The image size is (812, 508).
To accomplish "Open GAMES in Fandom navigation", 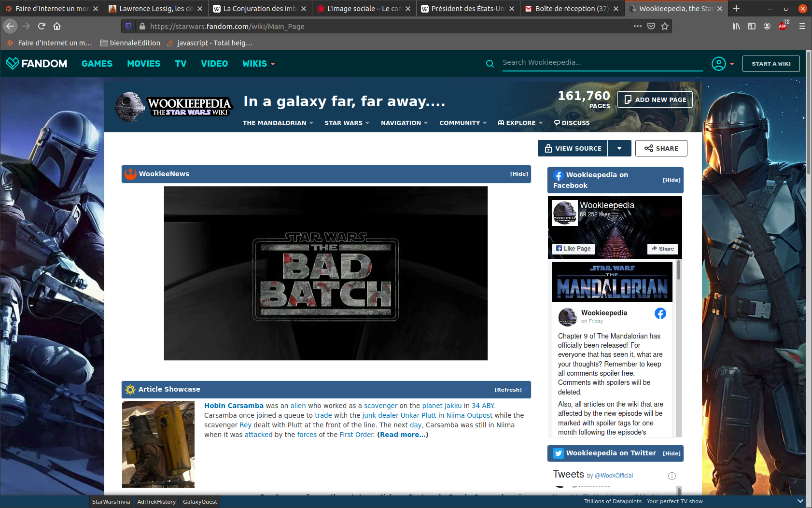I will [x=97, y=64].
